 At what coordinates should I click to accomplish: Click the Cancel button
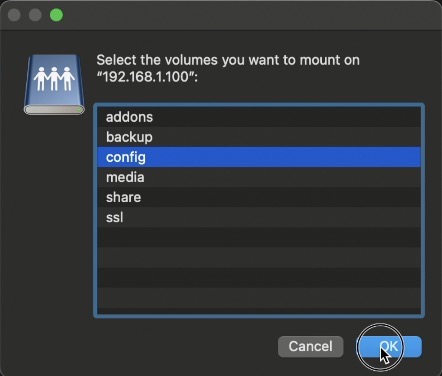point(310,347)
